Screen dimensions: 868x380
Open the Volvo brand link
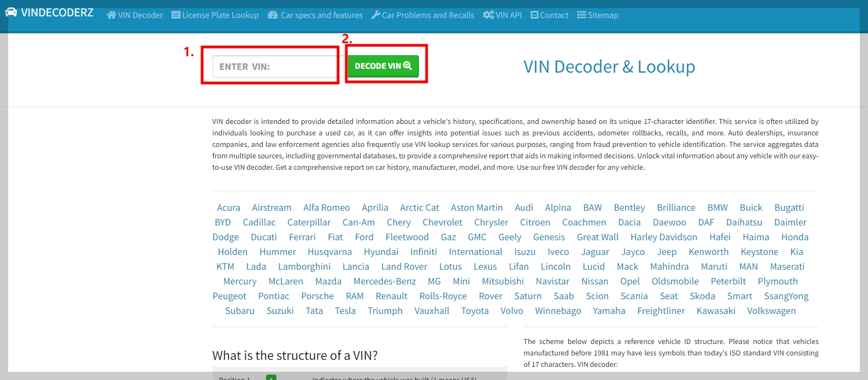click(x=512, y=311)
